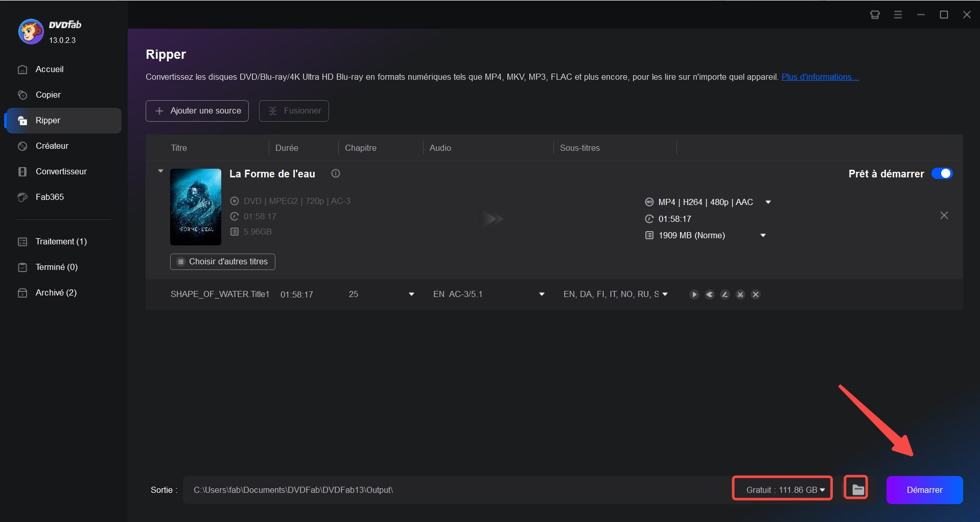
Task: Open Créateur module in sidebar
Action: pyautogui.click(x=63, y=146)
